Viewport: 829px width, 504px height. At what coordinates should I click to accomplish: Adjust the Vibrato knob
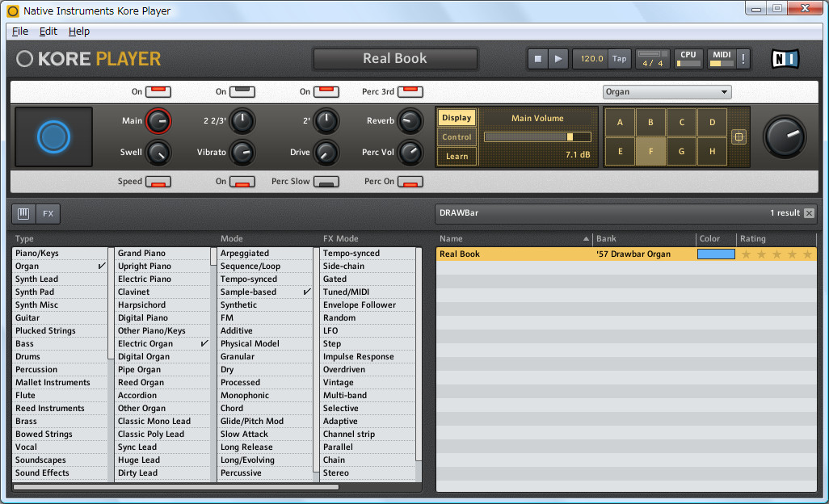242,153
